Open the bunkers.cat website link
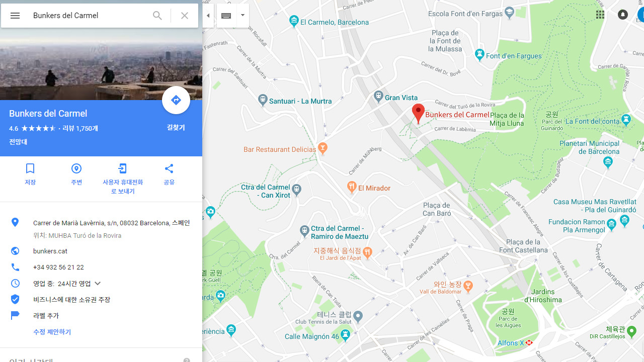 [x=50, y=251]
